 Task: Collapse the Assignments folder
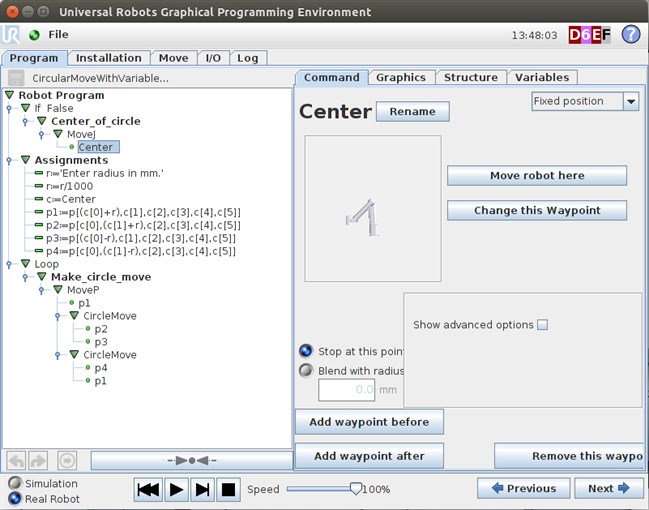tap(26, 160)
